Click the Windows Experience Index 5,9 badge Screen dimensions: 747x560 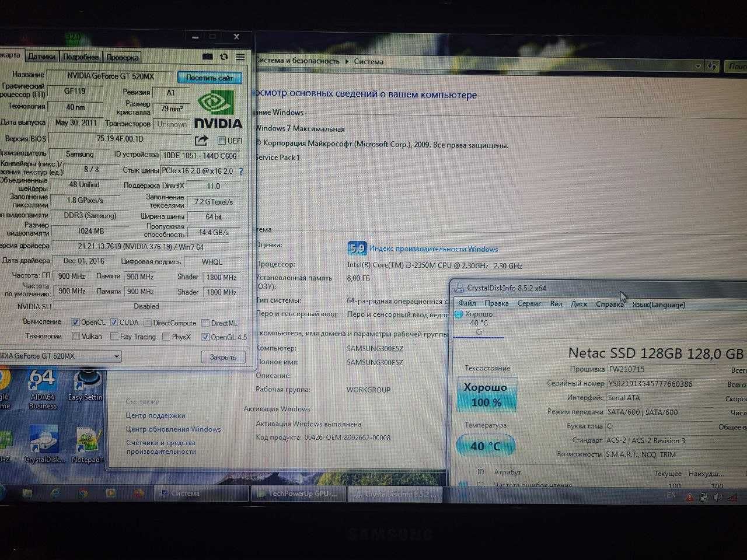[357, 249]
